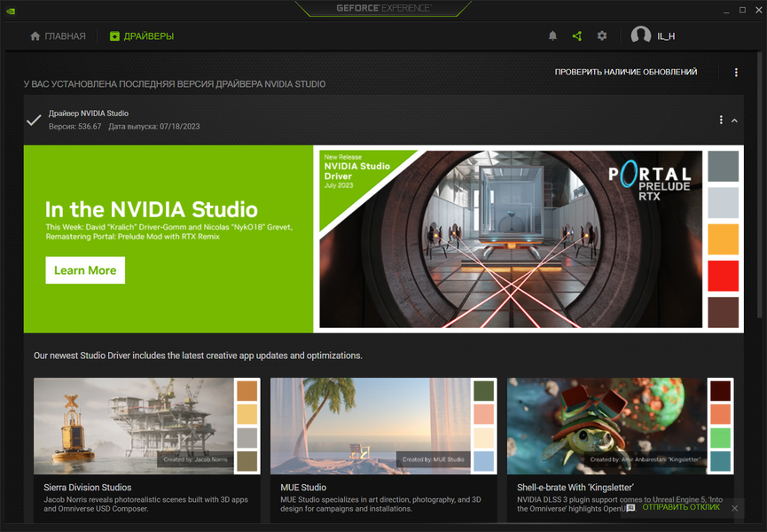767x532 pixels.
Task: Open settings via the gear icon
Action: (x=602, y=35)
